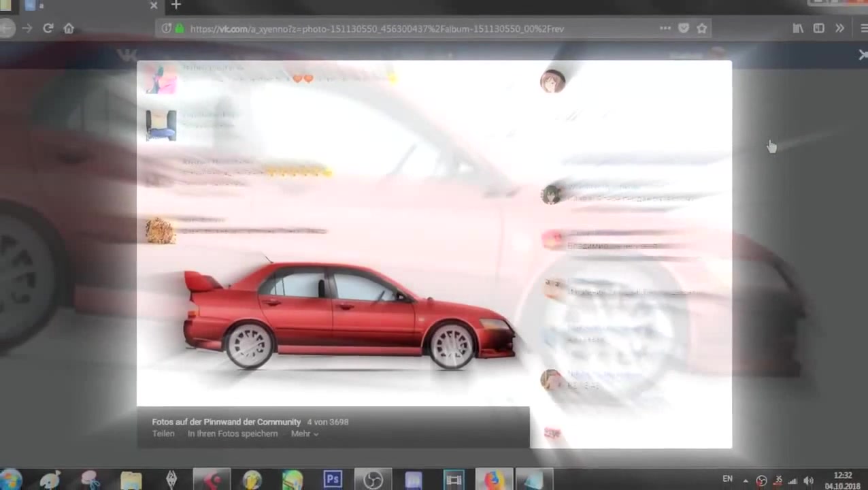Click the Teilen link below the photo
The image size is (868, 490).
tap(163, 434)
